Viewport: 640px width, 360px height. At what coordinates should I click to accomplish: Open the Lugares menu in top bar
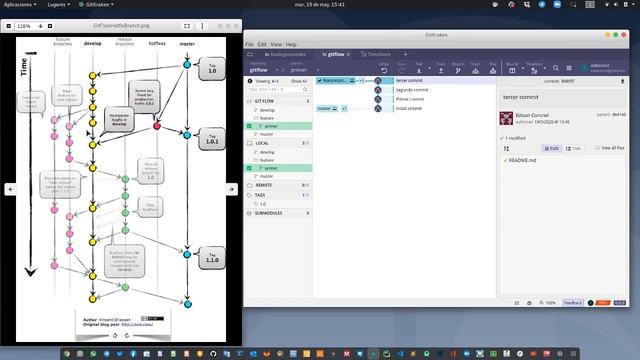coord(58,4)
